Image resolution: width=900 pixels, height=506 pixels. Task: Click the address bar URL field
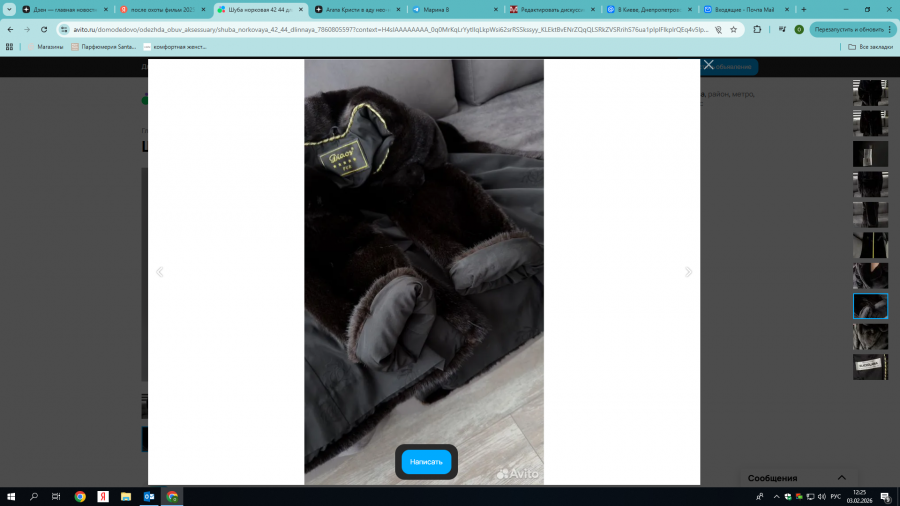tap(380, 29)
